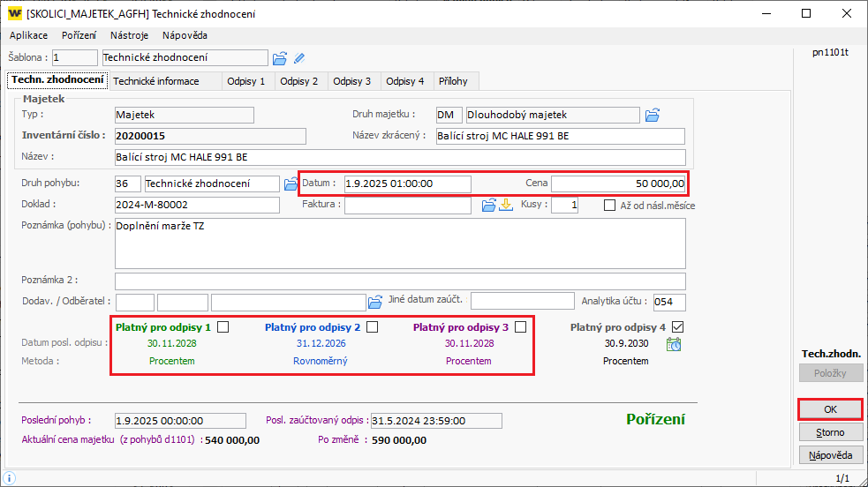Click the info icon in status bar
The width and height of the screenshot is (868, 487).
10,477
